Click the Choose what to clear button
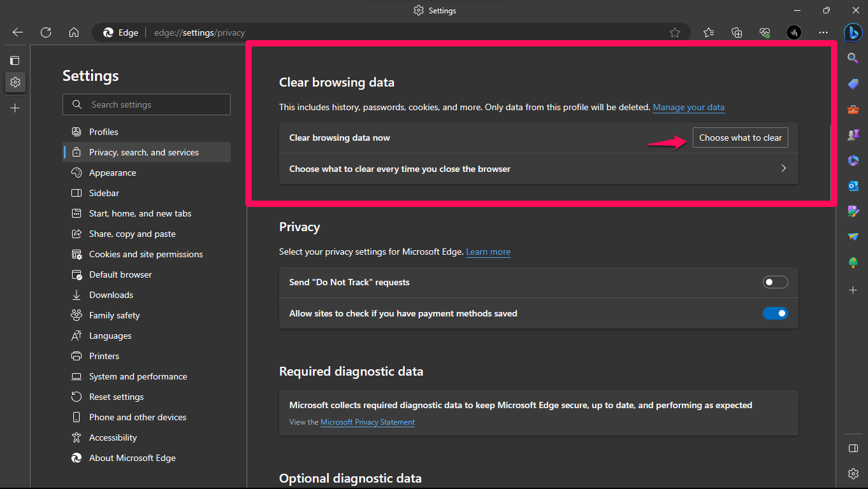The image size is (868, 489). click(740, 137)
